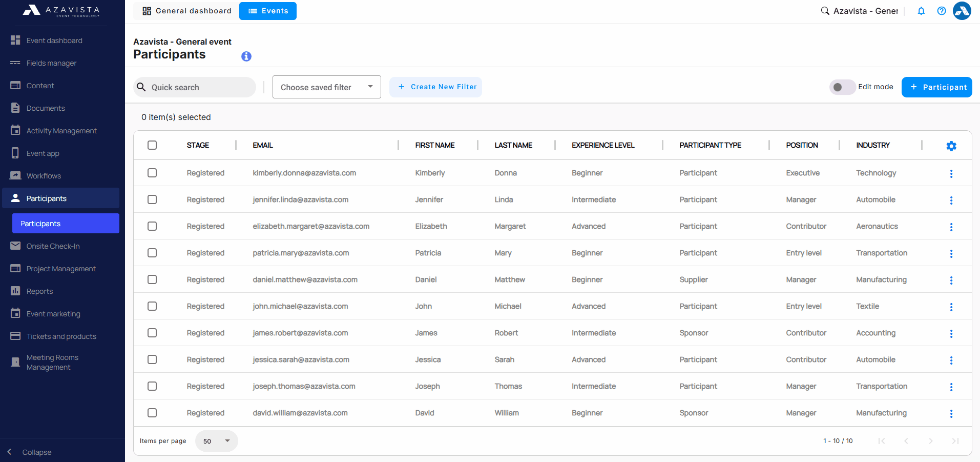This screenshot has width=980, height=462.
Task: Click the Documents sidebar icon
Action: [15, 108]
